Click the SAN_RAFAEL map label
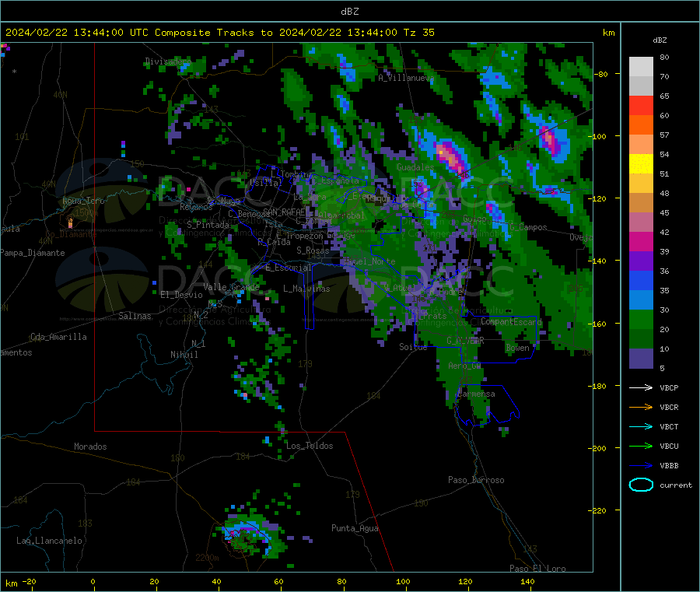The width and height of the screenshot is (700, 592). 284,212
